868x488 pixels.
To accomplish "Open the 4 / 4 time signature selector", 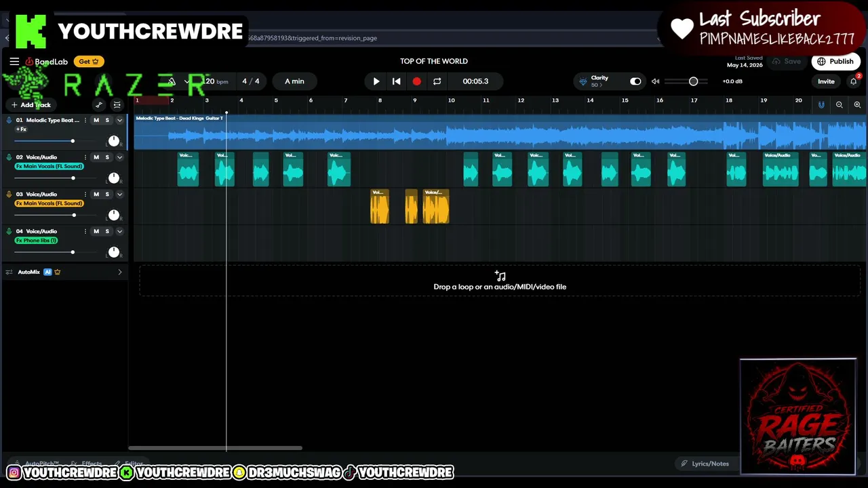I will pyautogui.click(x=250, y=81).
